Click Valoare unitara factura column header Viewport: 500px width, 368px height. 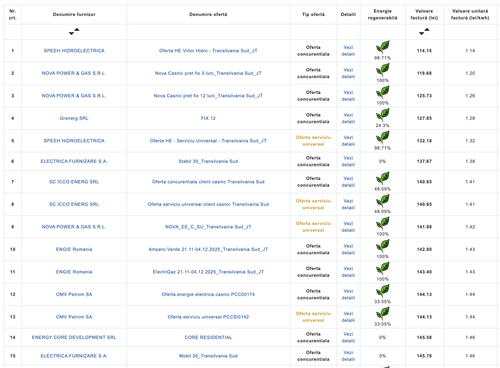click(x=470, y=14)
